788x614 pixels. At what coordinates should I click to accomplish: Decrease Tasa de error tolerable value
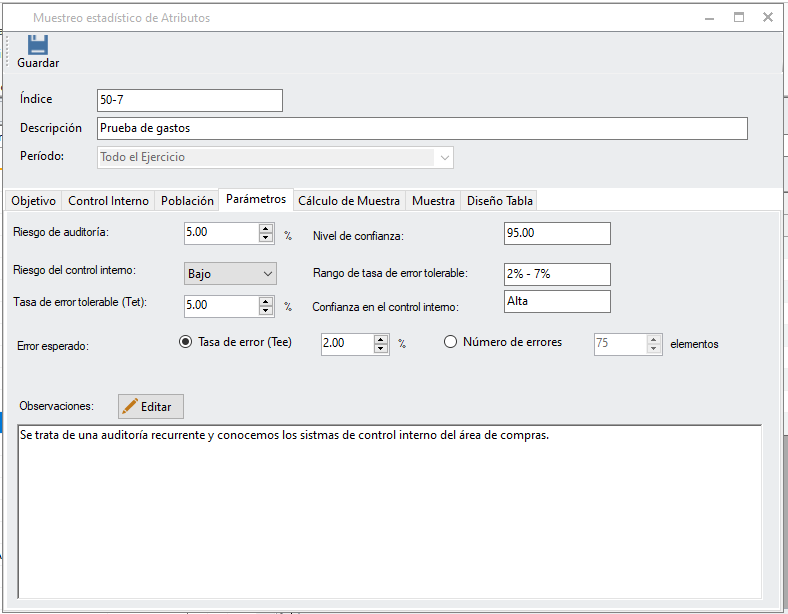coord(266,311)
